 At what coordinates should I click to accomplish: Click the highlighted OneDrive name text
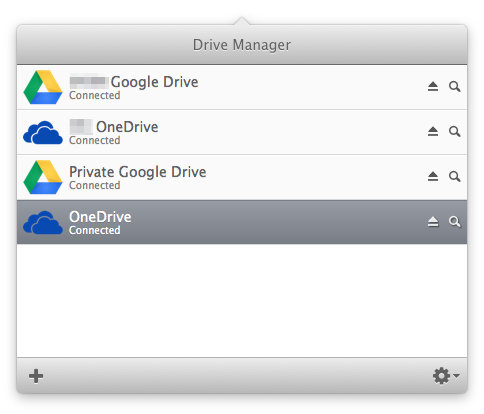click(x=100, y=217)
